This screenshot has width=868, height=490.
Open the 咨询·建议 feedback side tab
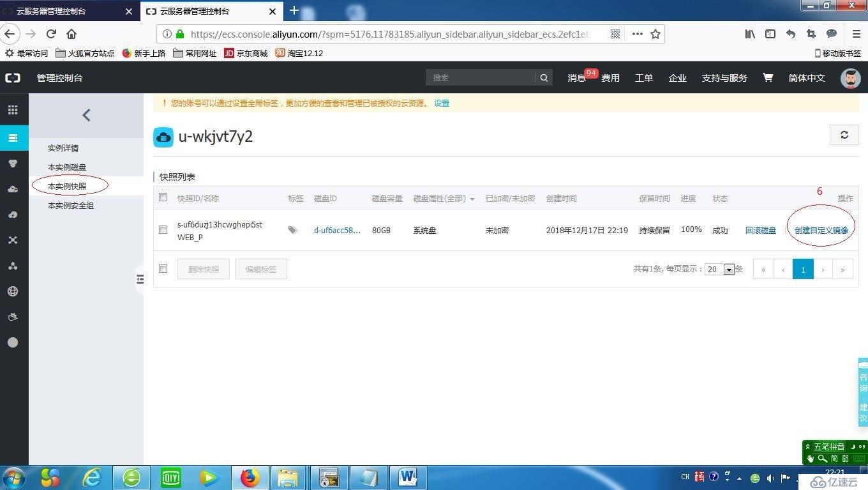pyautogui.click(x=863, y=392)
